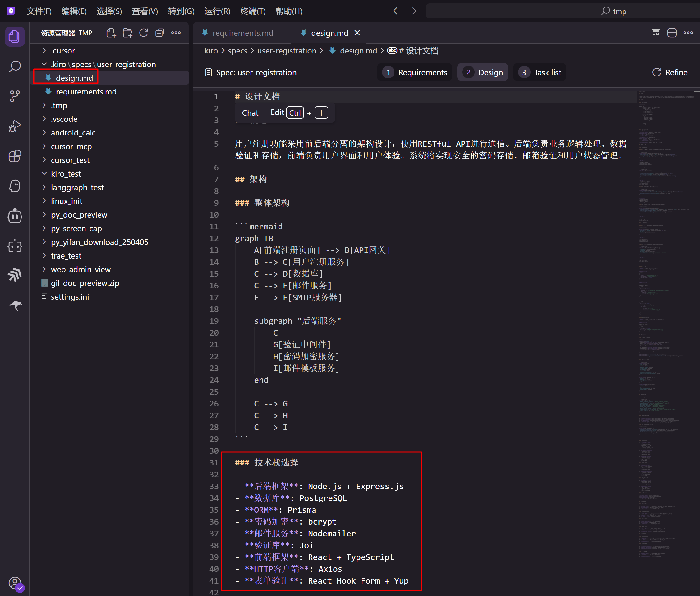Create a new folder in explorer
This screenshot has width=700, height=596.
[127, 33]
